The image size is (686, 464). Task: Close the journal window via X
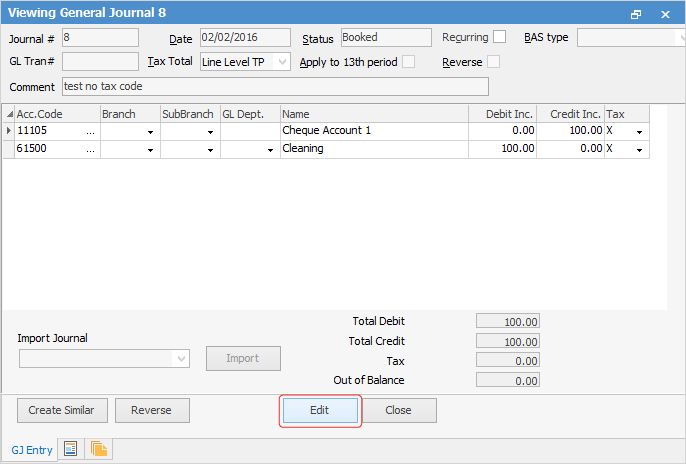click(665, 14)
